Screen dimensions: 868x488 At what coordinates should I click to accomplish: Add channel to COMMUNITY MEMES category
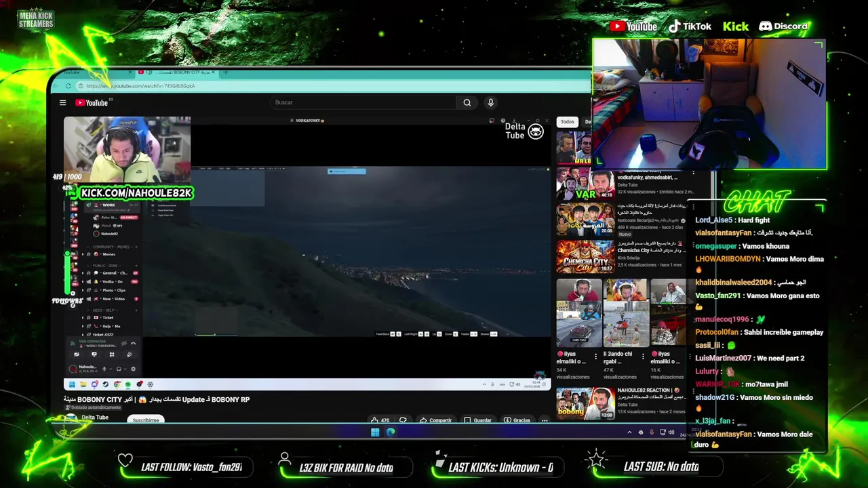136,247
